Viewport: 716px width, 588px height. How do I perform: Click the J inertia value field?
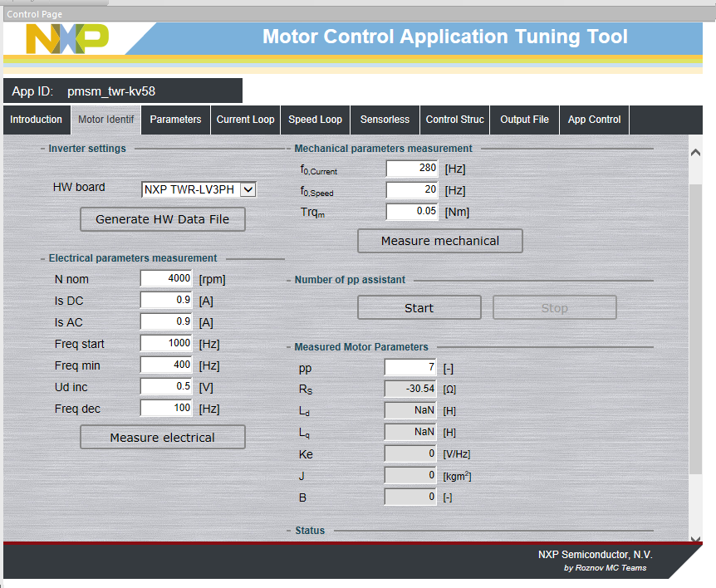(x=410, y=475)
